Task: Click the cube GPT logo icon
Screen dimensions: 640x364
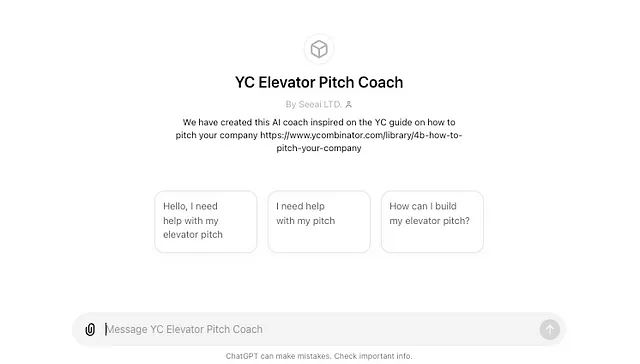Action: tap(319, 49)
